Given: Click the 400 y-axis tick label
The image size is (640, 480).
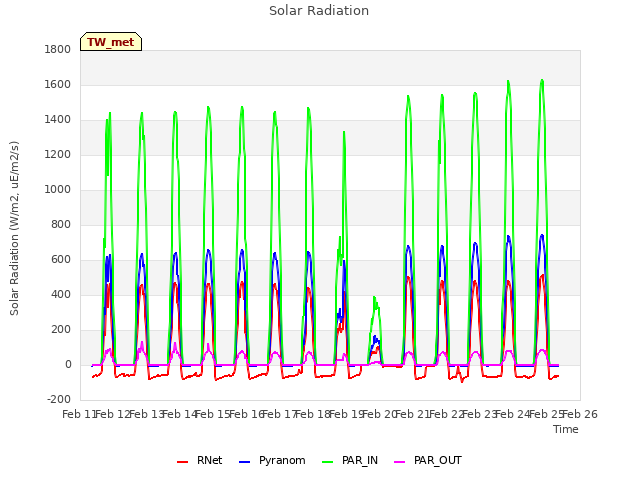Looking at the screenshot, I should [61, 295].
